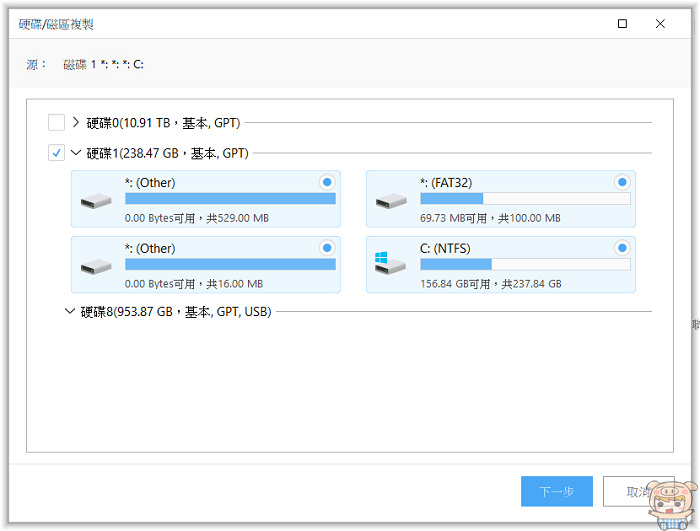Click the 取消 button

[638, 491]
